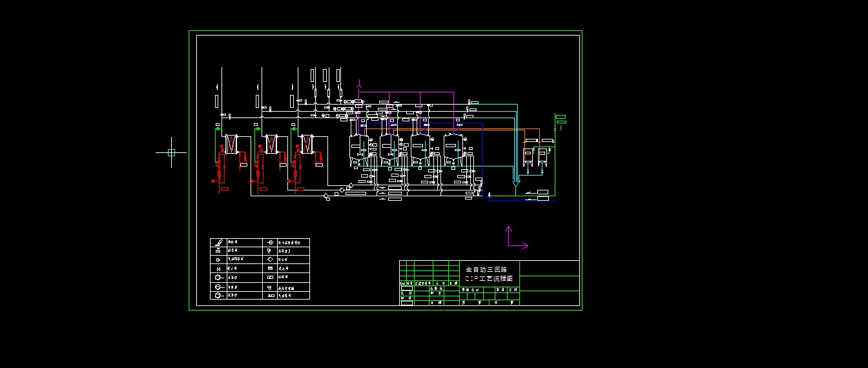Image resolution: width=868 pixels, height=368 pixels.
Task: Select the hollow diamond symbol in legend
Action: (x=269, y=259)
